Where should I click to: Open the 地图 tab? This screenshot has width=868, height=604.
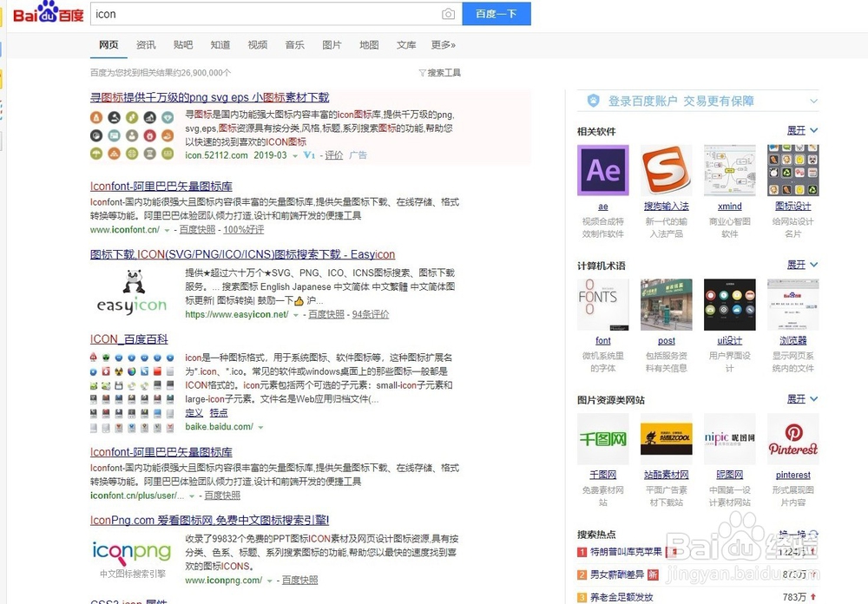tap(369, 45)
